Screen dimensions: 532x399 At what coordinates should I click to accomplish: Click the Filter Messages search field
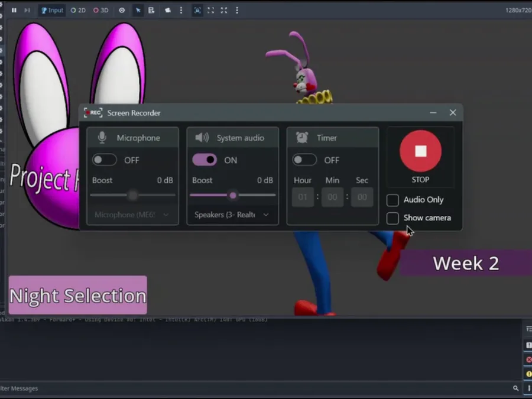[254, 388]
